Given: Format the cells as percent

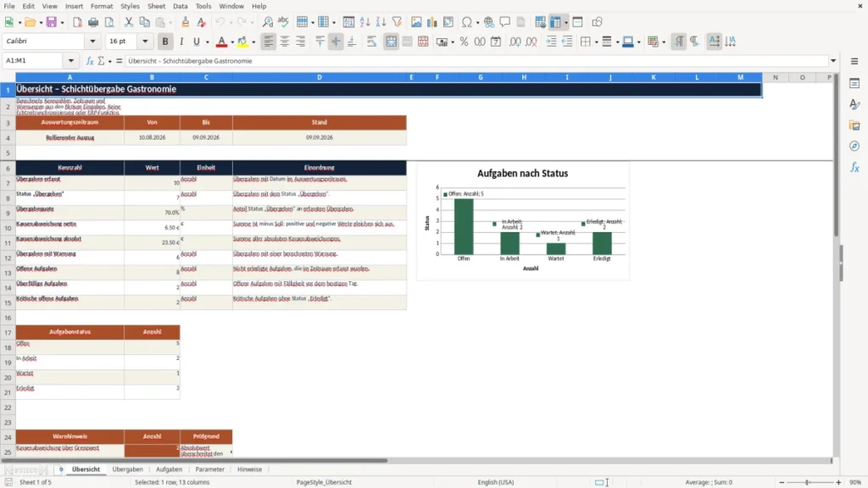Looking at the screenshot, I should click(464, 42).
